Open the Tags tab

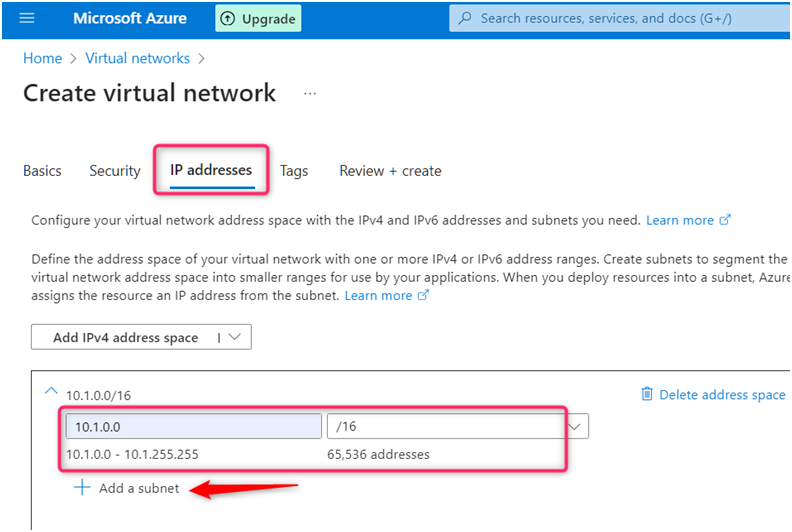294,171
